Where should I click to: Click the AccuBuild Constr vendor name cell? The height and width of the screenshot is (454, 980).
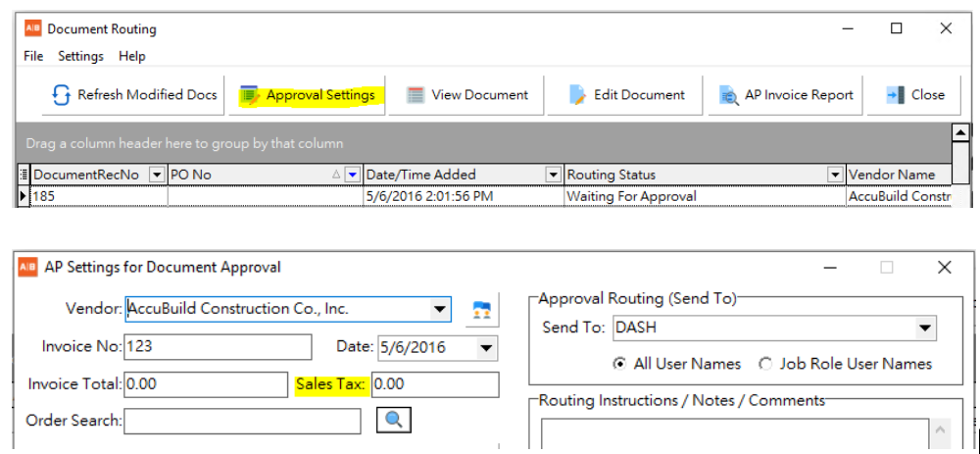pos(899,196)
